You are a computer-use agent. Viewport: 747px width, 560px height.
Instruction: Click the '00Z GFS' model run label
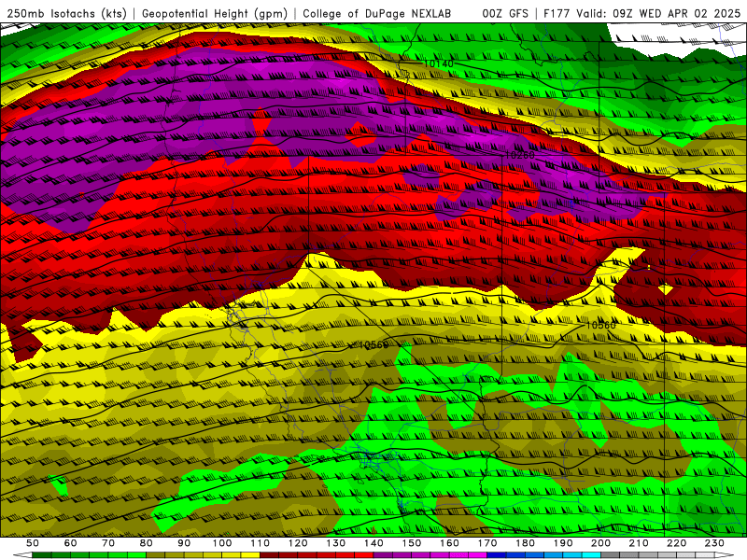coord(505,13)
